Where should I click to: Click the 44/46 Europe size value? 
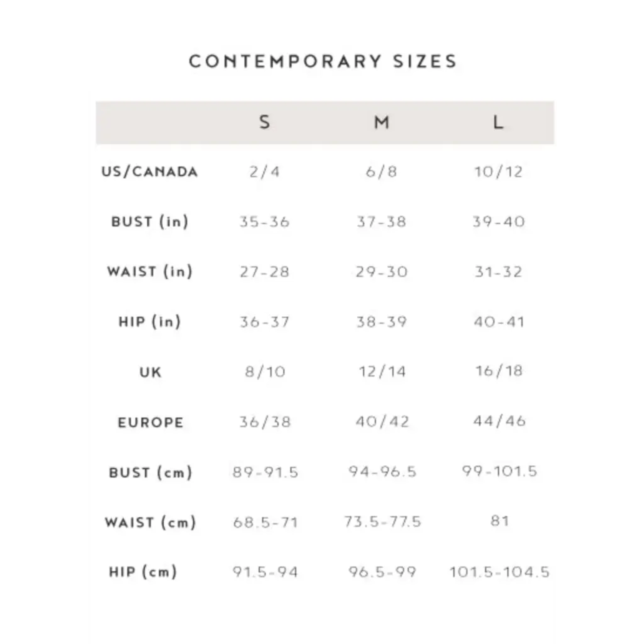(x=499, y=421)
